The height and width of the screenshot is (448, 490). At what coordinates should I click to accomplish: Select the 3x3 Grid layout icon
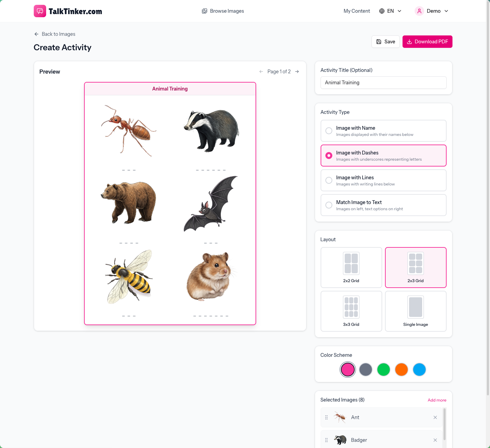coord(351,307)
